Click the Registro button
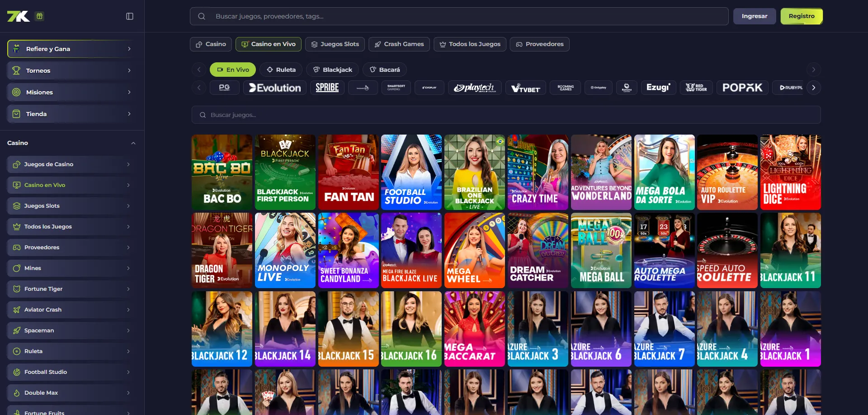868x415 pixels. [x=802, y=16]
